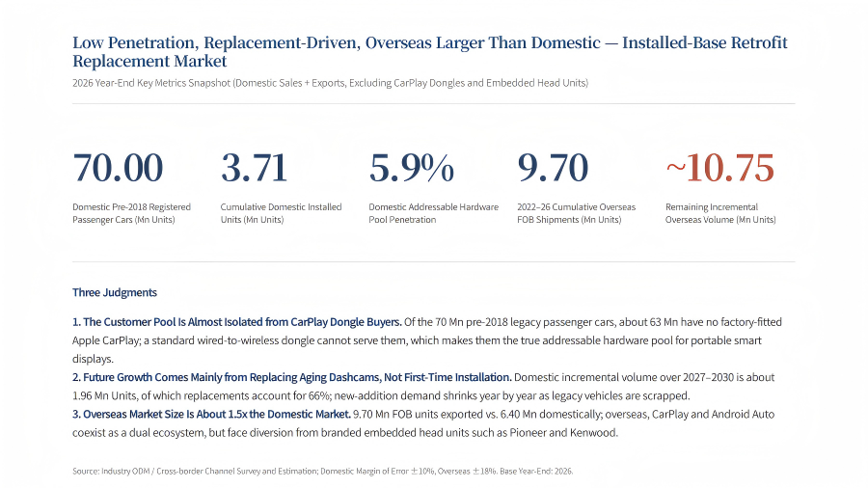Click the 3.71 metric value

point(254,168)
